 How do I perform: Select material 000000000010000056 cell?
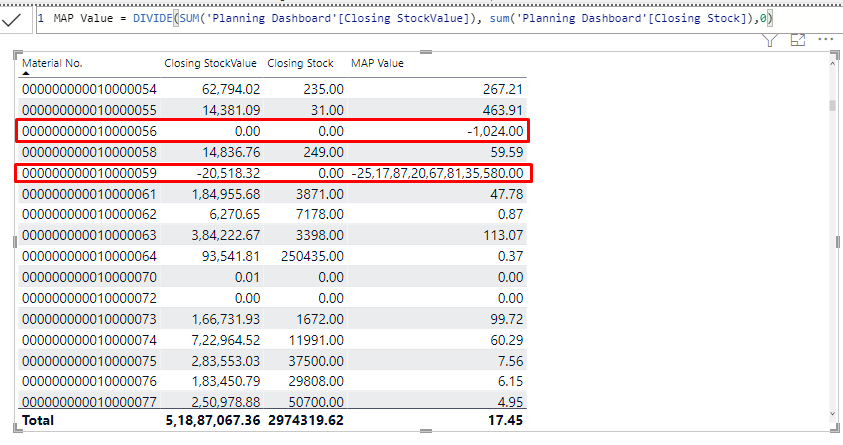point(89,131)
